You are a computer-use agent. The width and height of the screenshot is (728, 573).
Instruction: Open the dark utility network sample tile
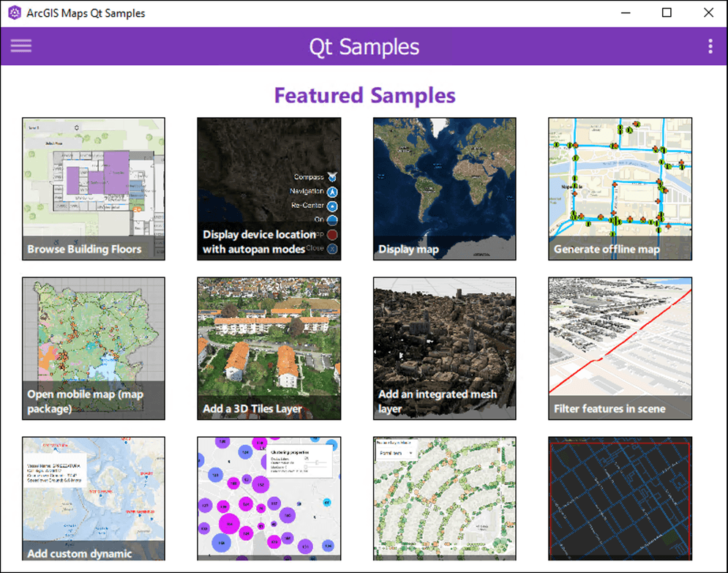[620, 498]
